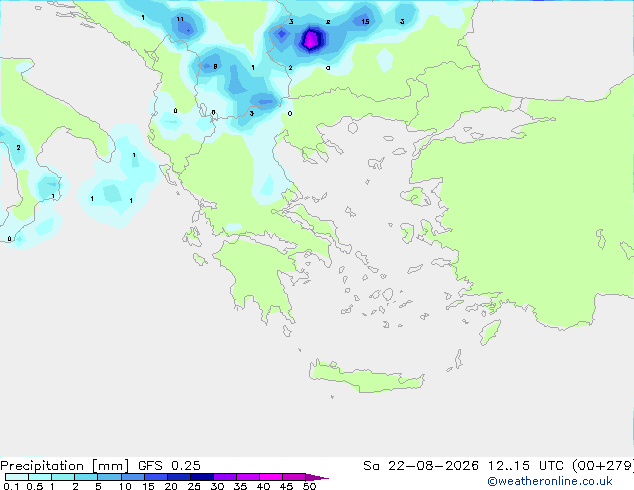Pick the 10–15 mm blue legend swatch
This screenshot has height=490, width=634.
132,477
